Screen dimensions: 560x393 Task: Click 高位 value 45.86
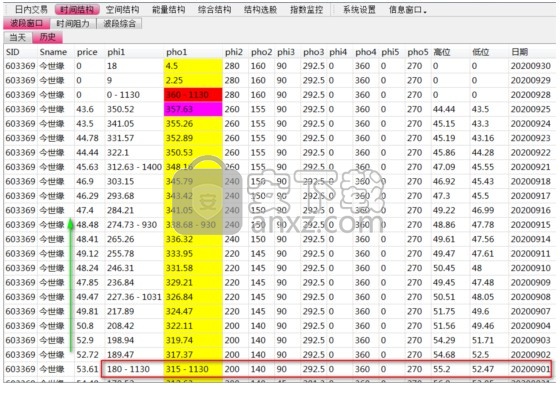coord(444,153)
